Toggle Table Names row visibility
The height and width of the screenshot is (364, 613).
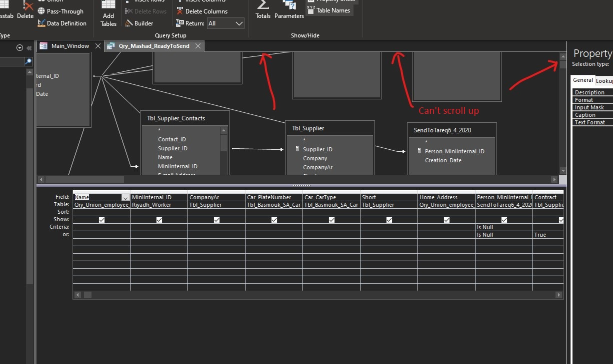click(329, 10)
